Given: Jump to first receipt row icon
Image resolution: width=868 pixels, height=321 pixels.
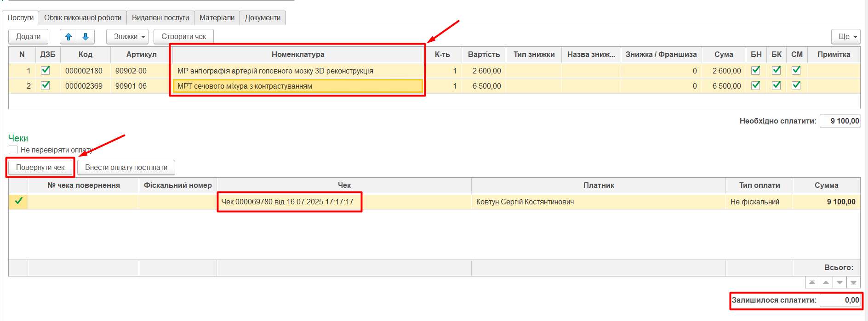Looking at the screenshot, I should coord(812,282).
